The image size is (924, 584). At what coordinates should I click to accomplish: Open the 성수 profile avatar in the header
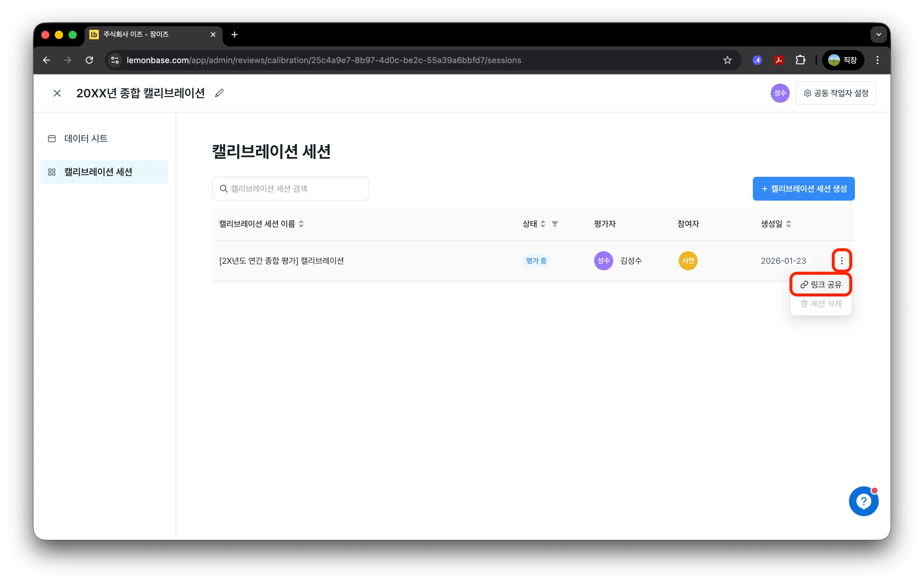pos(780,93)
